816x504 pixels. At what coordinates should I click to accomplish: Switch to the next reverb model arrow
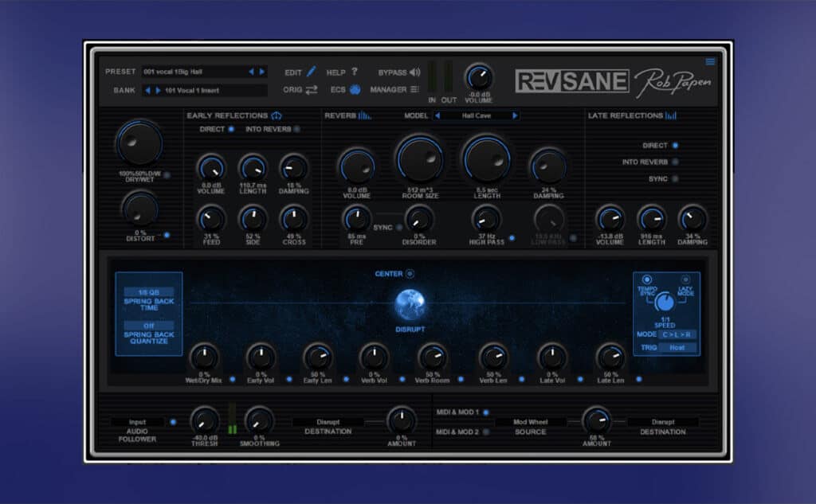point(516,115)
